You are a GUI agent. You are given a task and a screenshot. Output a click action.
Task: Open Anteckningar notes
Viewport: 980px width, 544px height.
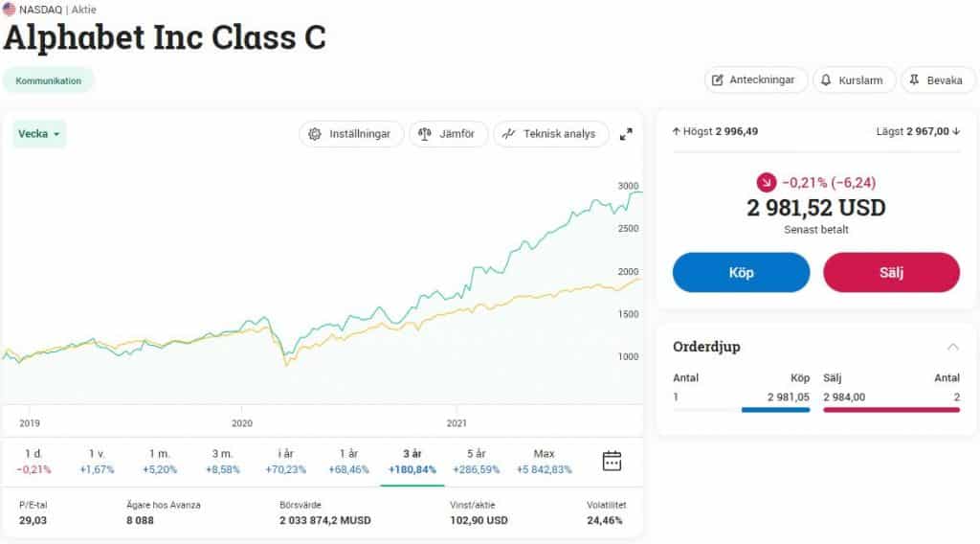click(756, 80)
